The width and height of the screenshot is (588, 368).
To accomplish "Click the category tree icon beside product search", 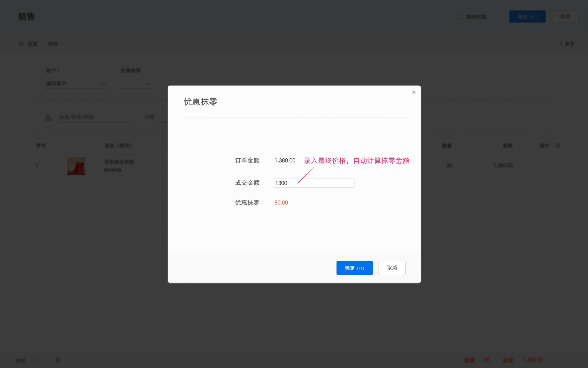I will point(47,117).
